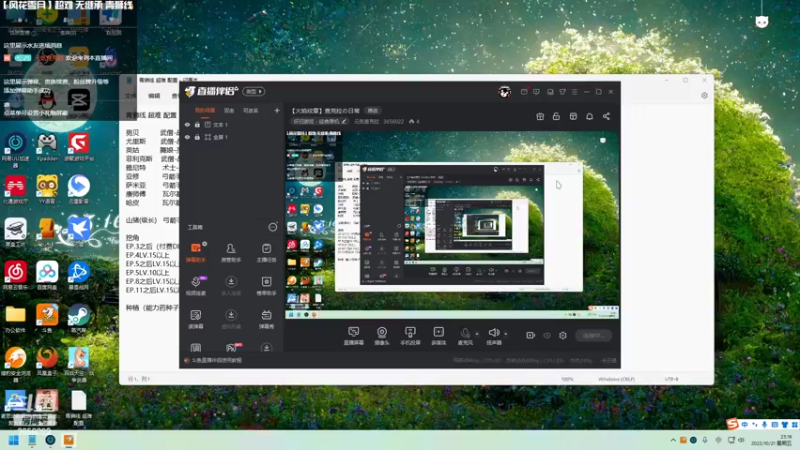Select the 文本 1 source row
Screen dimensions: 800x450
click(x=232, y=124)
